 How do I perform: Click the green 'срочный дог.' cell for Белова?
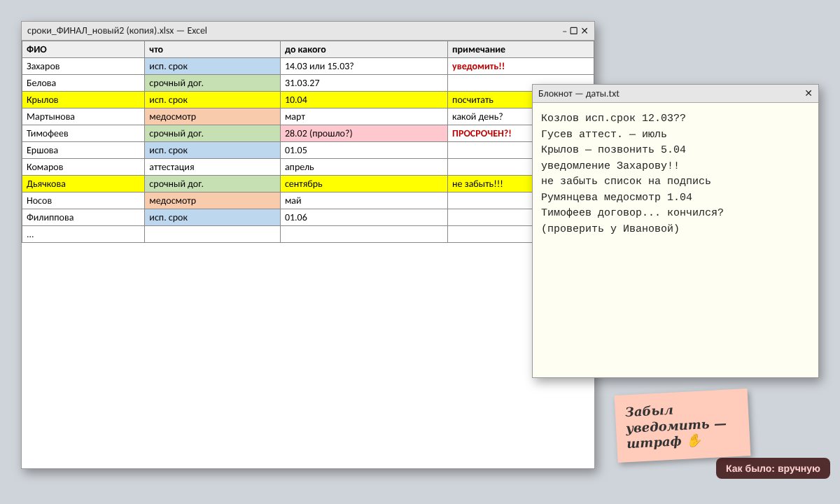point(213,83)
